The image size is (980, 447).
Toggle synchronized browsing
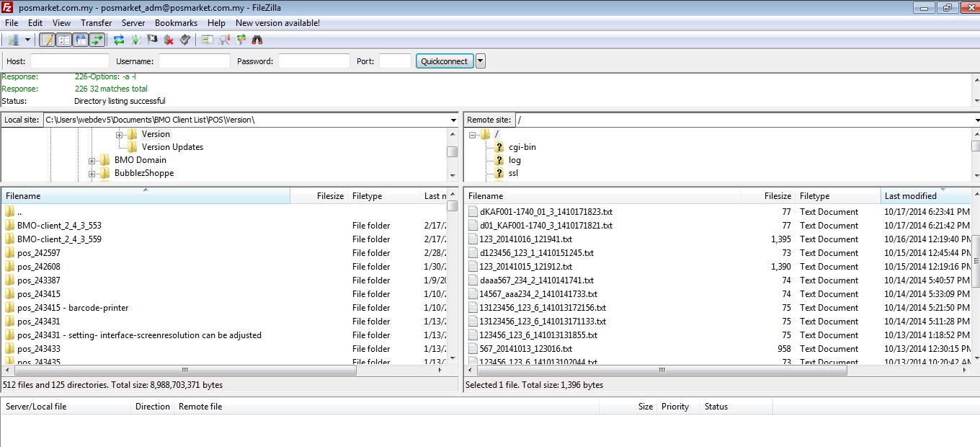click(241, 40)
